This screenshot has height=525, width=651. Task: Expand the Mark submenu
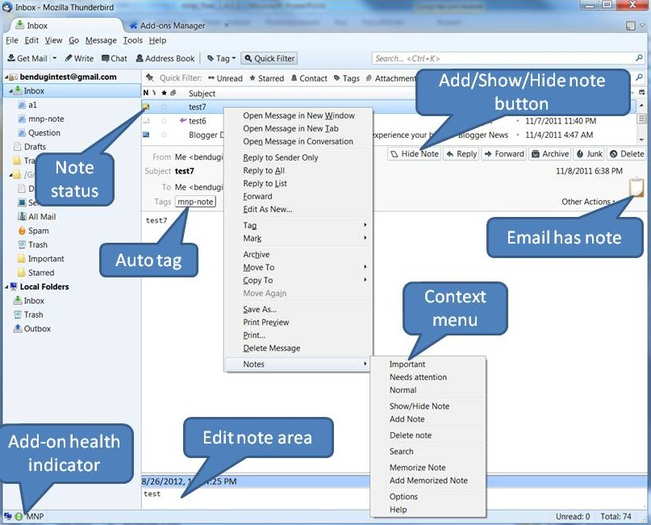click(299, 238)
